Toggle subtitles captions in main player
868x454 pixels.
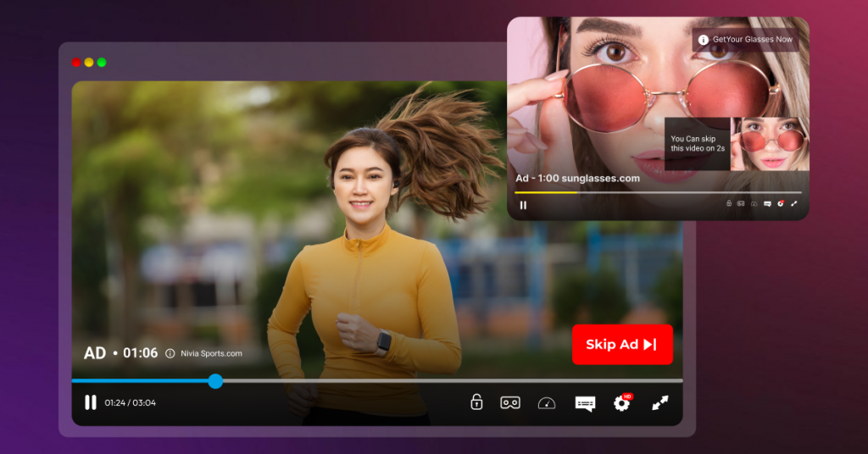pyautogui.click(x=585, y=403)
